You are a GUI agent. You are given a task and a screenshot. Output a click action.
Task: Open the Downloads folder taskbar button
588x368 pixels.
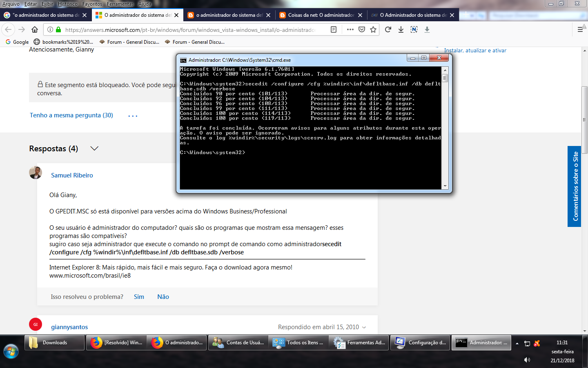pyautogui.click(x=55, y=343)
